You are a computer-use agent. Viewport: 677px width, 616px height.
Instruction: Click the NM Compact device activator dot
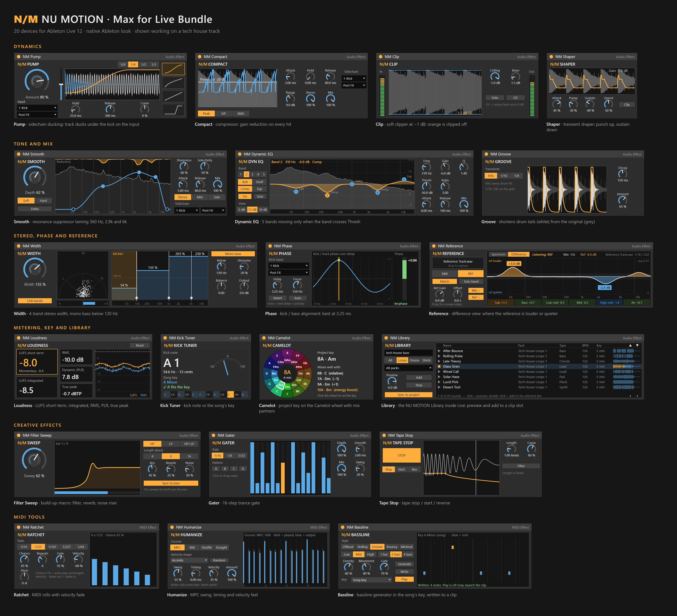(200, 57)
